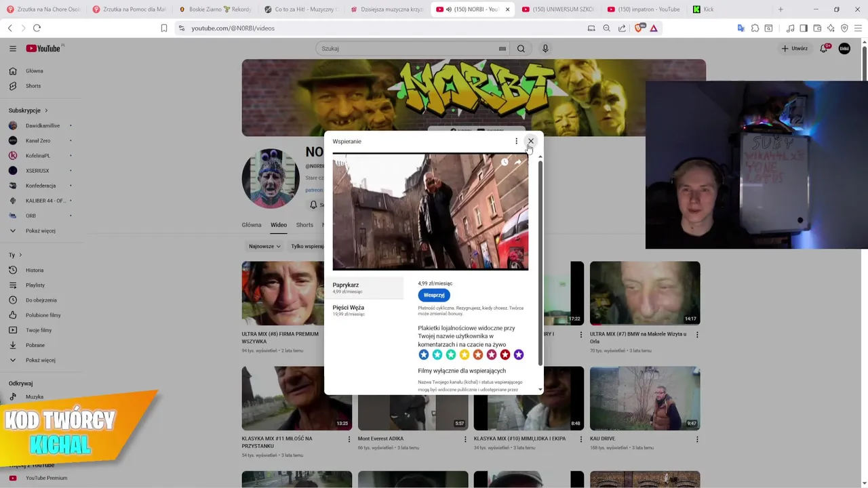Toggle the browser sidebar panel icon

coord(804,28)
